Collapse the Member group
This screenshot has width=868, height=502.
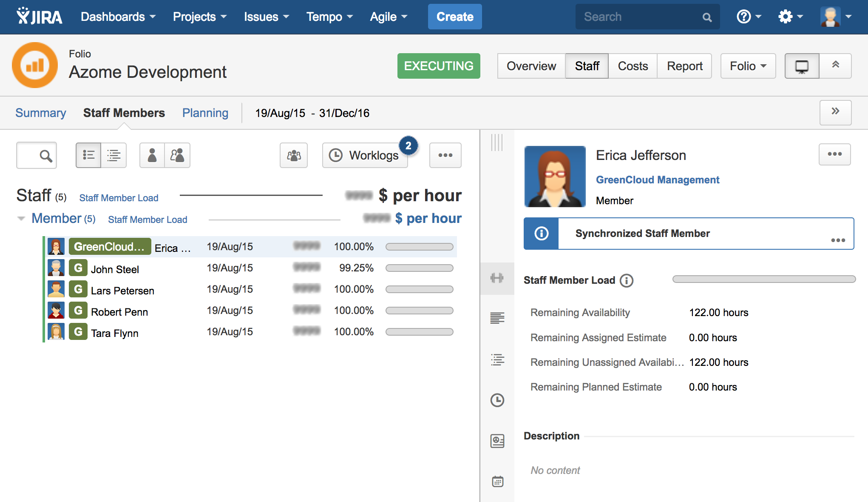pos(21,219)
